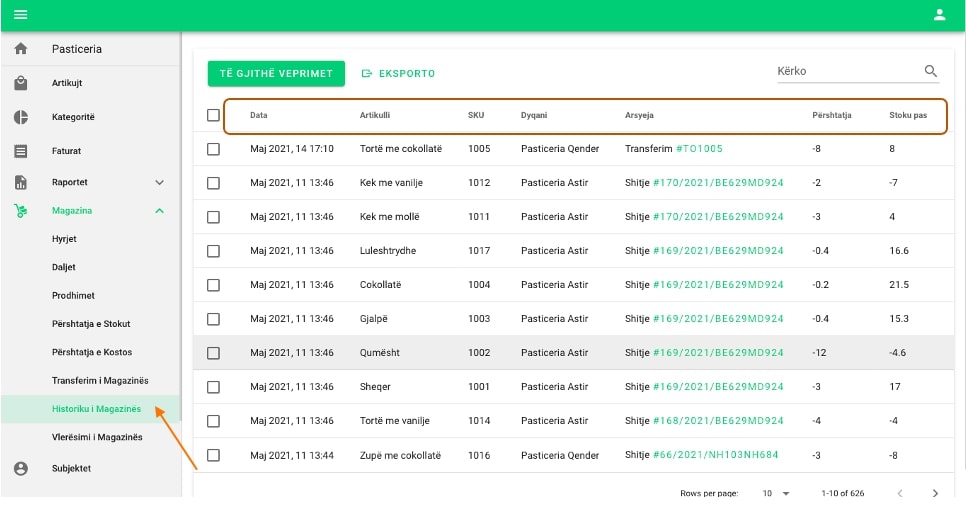Viewport: 966px width, 518px height.
Task: Check the Tortë me cokollatë row checkbox
Action: point(213,149)
